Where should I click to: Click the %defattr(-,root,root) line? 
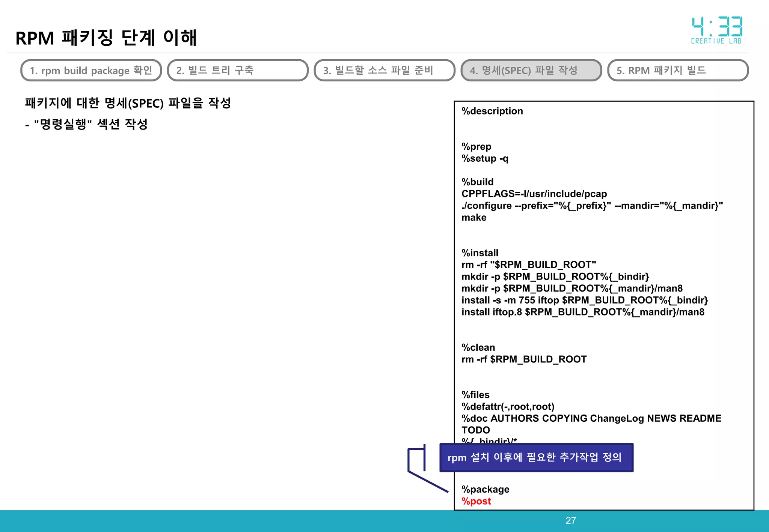[508, 407]
